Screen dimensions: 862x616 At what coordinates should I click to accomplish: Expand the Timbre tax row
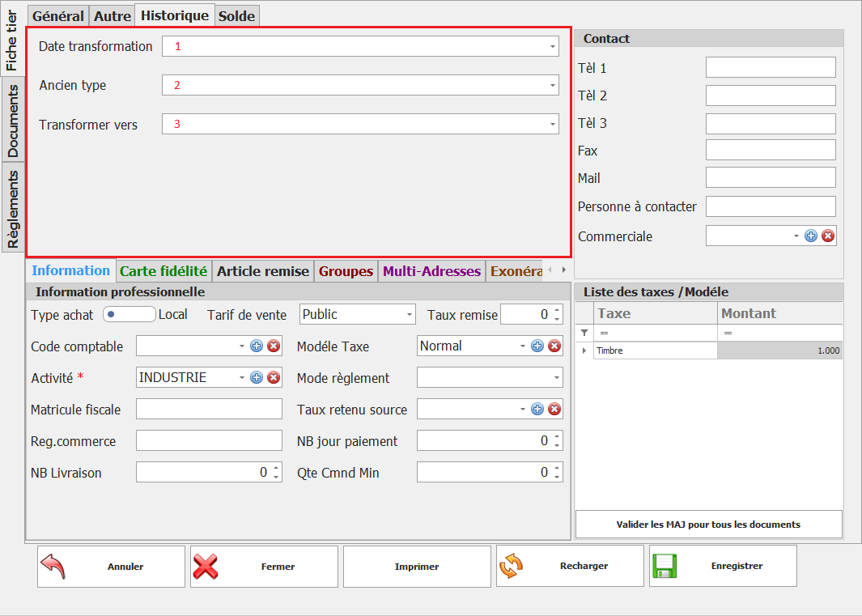tap(584, 350)
